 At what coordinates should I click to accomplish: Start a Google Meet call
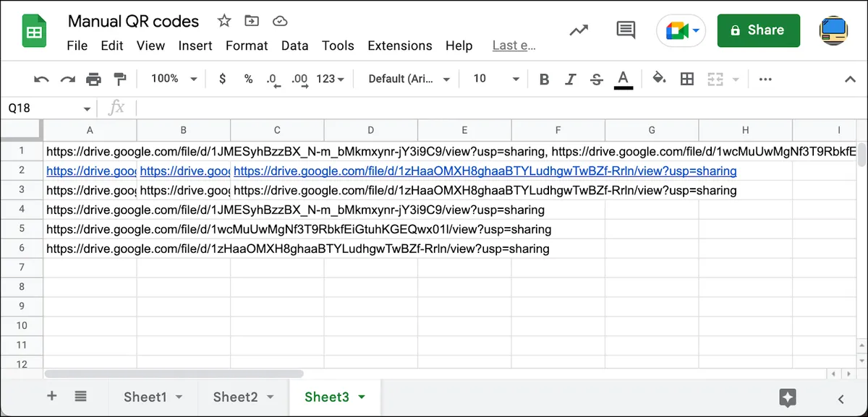681,31
